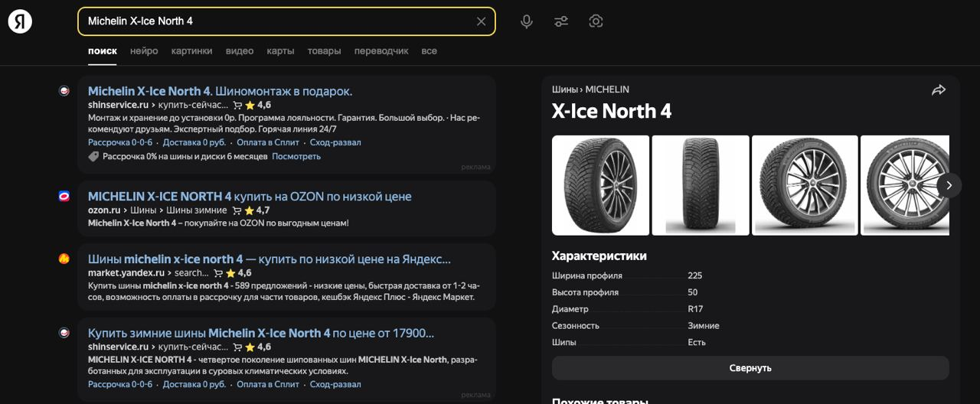The width and height of the screenshot is (980, 404).
Task: Switch to the 'переводчик' tab
Action: (x=381, y=51)
